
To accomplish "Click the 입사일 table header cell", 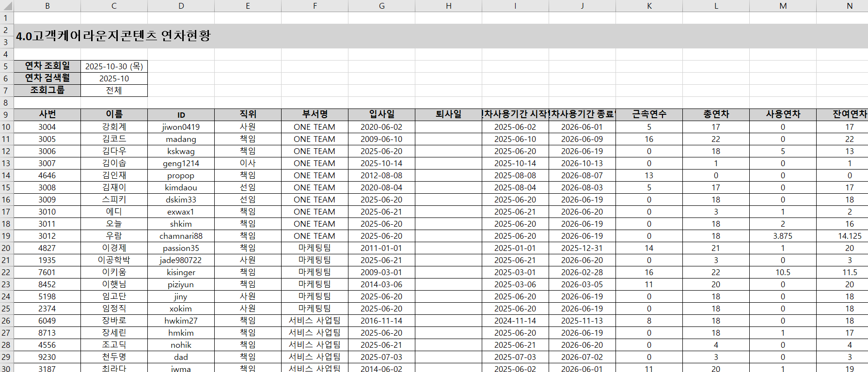I will [381, 115].
